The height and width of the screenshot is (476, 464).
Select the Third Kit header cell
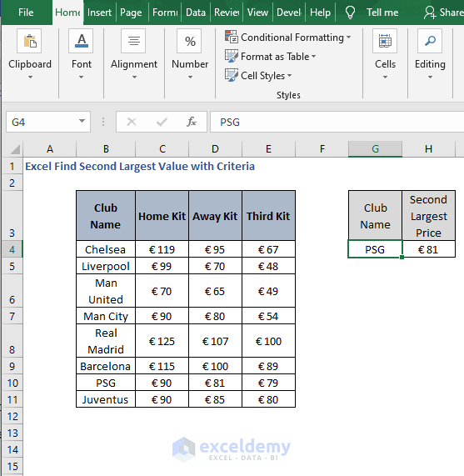pyautogui.click(x=268, y=216)
